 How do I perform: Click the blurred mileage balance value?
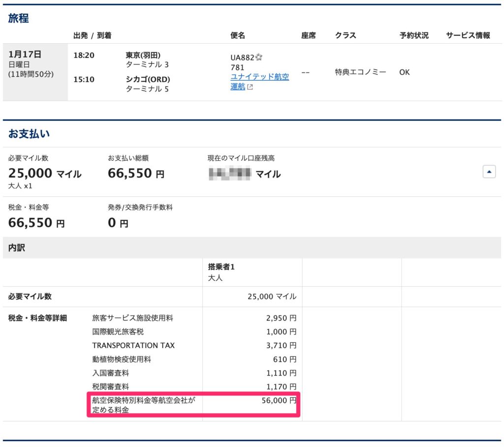(x=230, y=174)
